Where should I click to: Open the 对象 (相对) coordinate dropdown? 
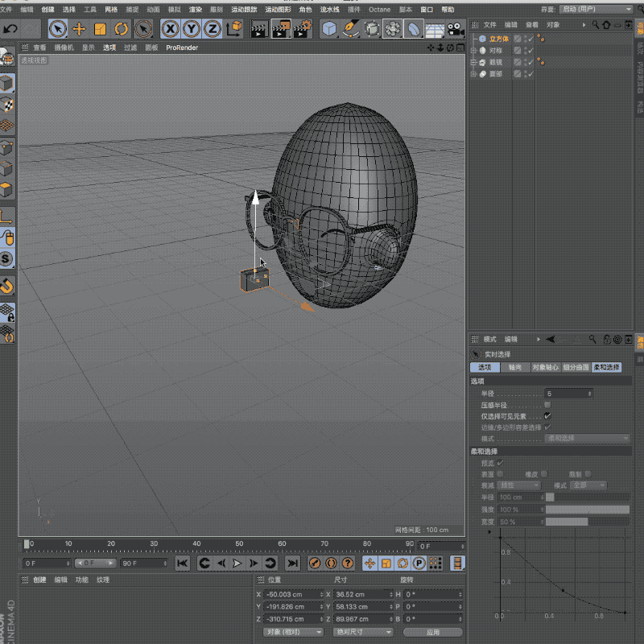pyautogui.click(x=292, y=632)
